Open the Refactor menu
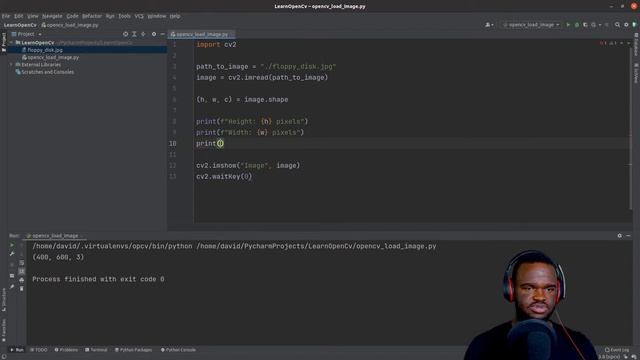The height and width of the screenshot is (360, 640). click(92, 16)
